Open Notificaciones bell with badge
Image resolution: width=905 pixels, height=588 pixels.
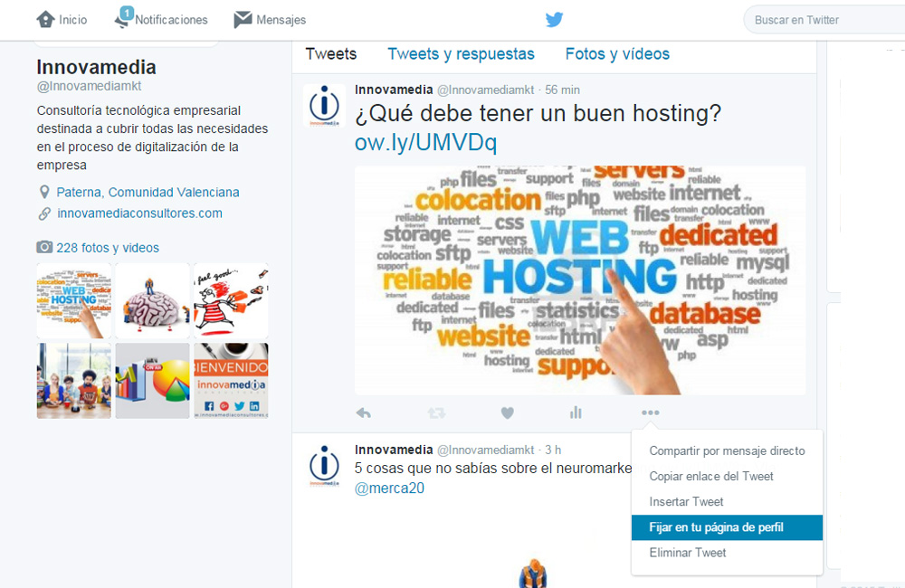coord(123,17)
